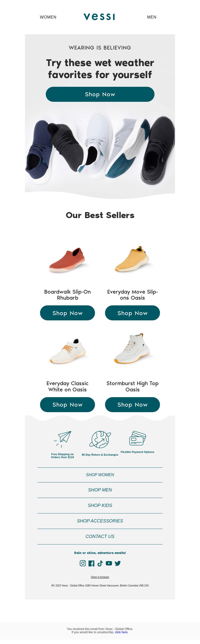Open the SHOP ACCESSORIES footer link
This screenshot has height=644, width=200.
click(x=100, y=521)
